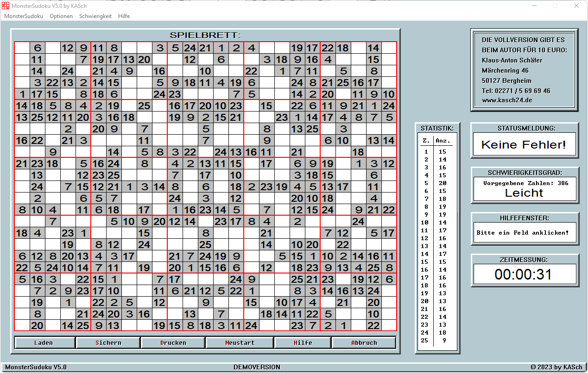Click the 'Keine Fehler!' status message
The width and height of the screenshot is (588, 373).
tap(524, 145)
